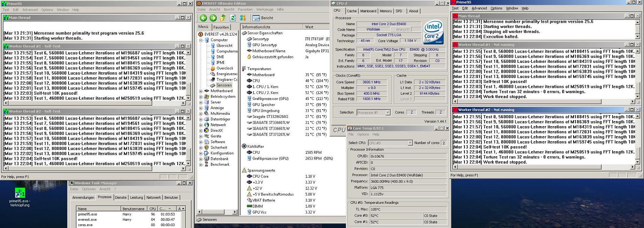Select IPMI in the EVEREST tree
This screenshot has width=644, height=228.
pos(220,62)
